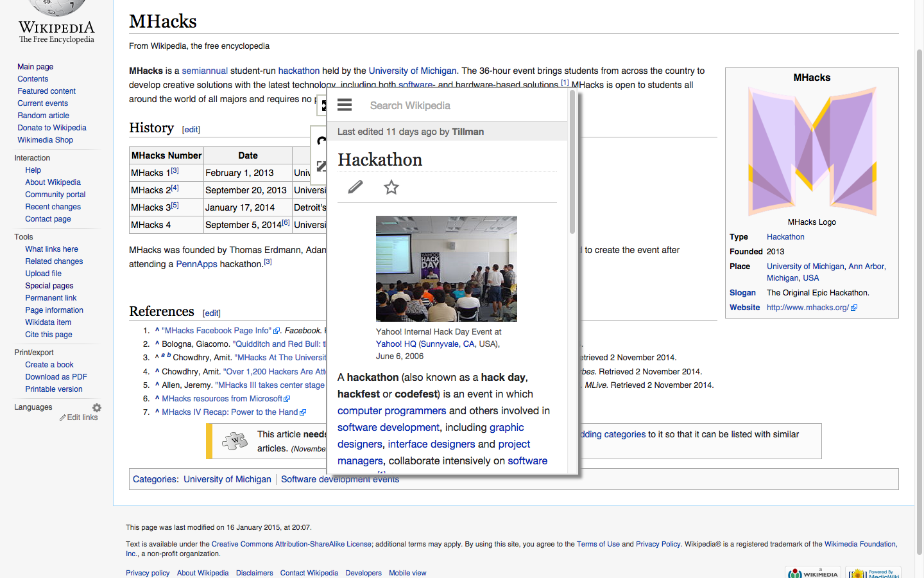Click the puzzle piece icon in the notice box
Screen dimensions: 924x578
[235, 441]
